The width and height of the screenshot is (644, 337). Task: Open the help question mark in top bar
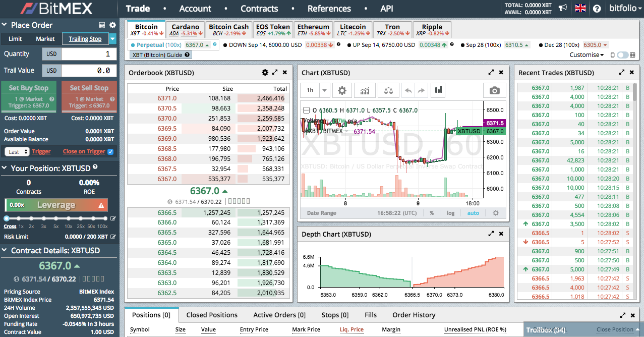coord(597,8)
